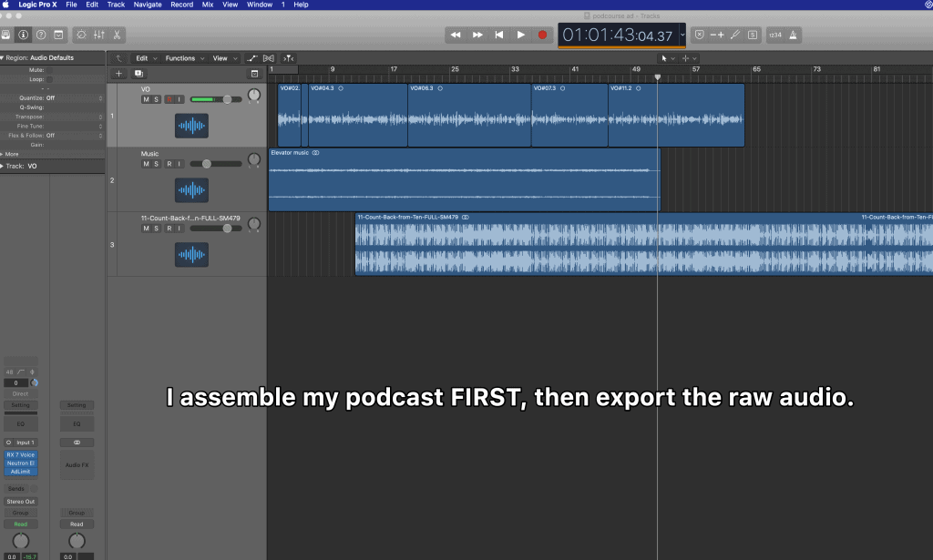Open Smart Controls dial icon
933x560 pixels.
81,36
